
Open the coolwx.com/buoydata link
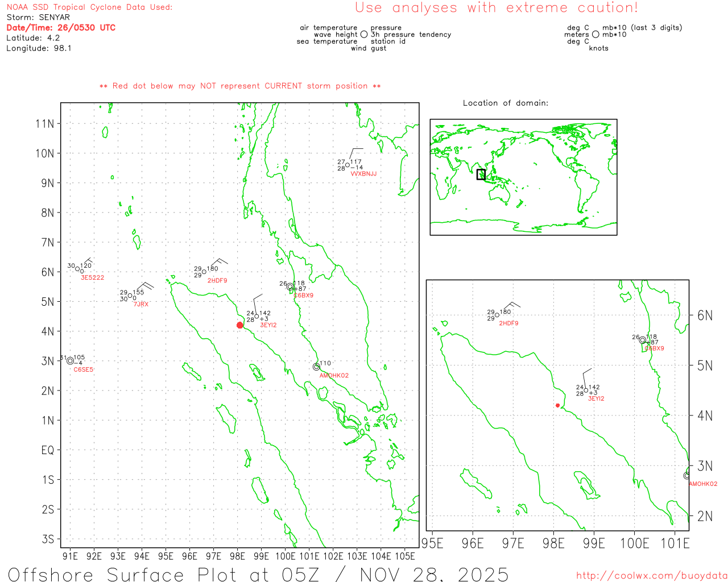tap(651, 576)
